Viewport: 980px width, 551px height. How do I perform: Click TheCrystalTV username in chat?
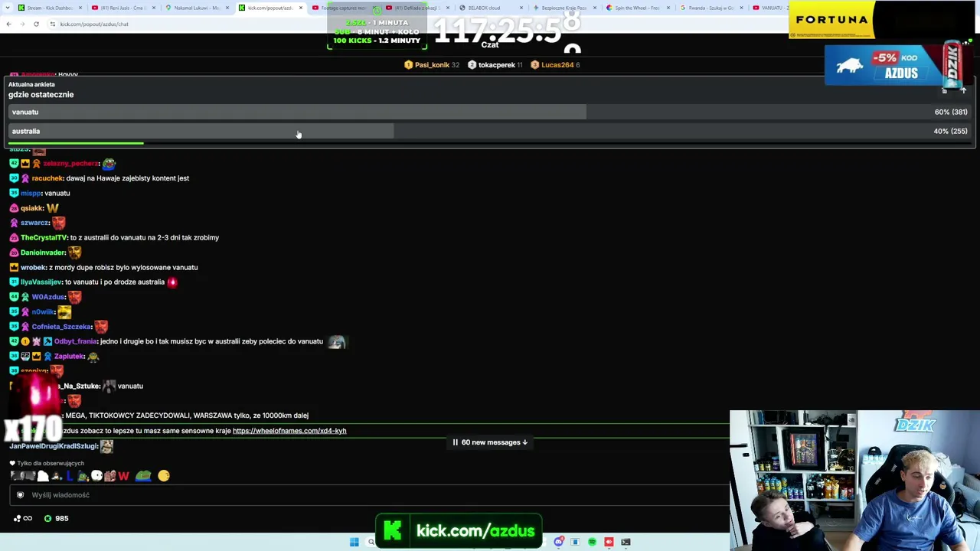click(44, 238)
